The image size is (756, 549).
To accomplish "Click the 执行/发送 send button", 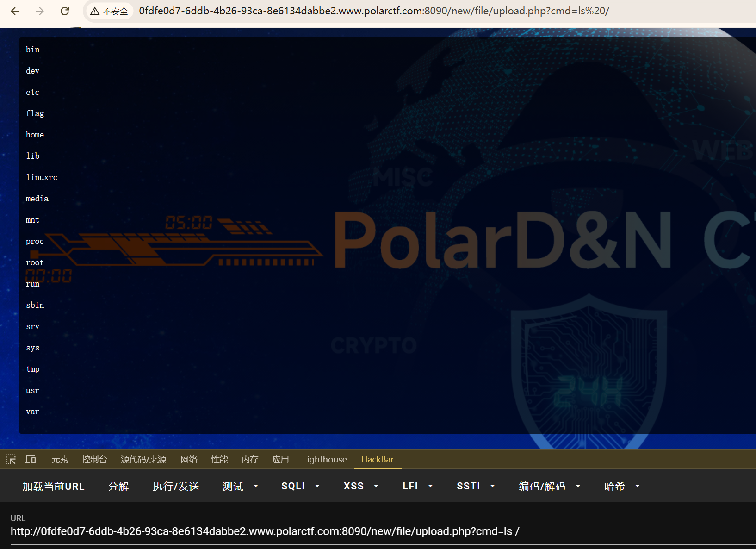I will (x=175, y=486).
